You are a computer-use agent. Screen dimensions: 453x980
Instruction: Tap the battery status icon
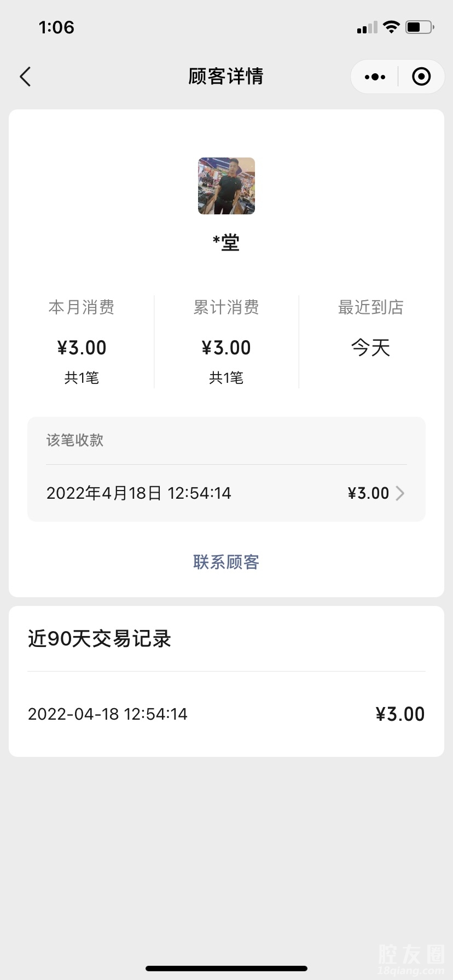pyautogui.click(x=420, y=27)
